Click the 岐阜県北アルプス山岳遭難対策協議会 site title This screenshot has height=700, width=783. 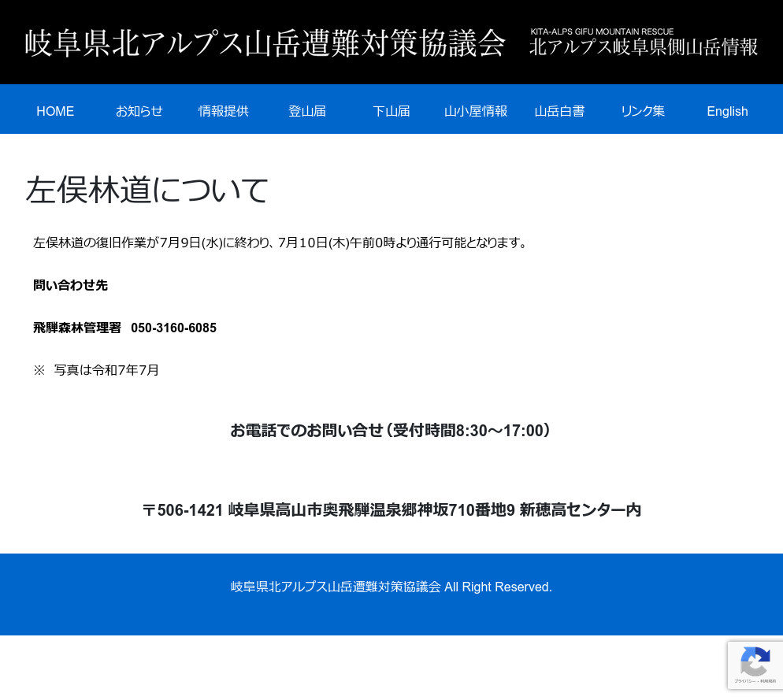pyautogui.click(x=265, y=43)
